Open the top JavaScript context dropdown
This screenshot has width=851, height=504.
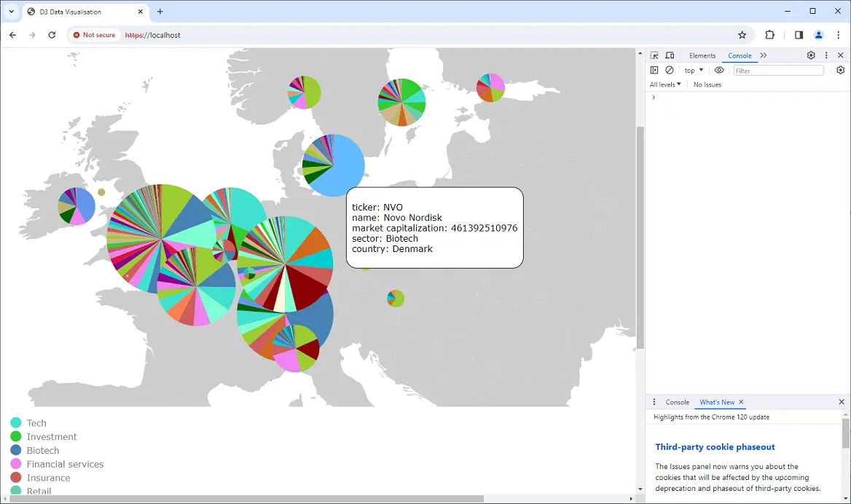click(694, 71)
